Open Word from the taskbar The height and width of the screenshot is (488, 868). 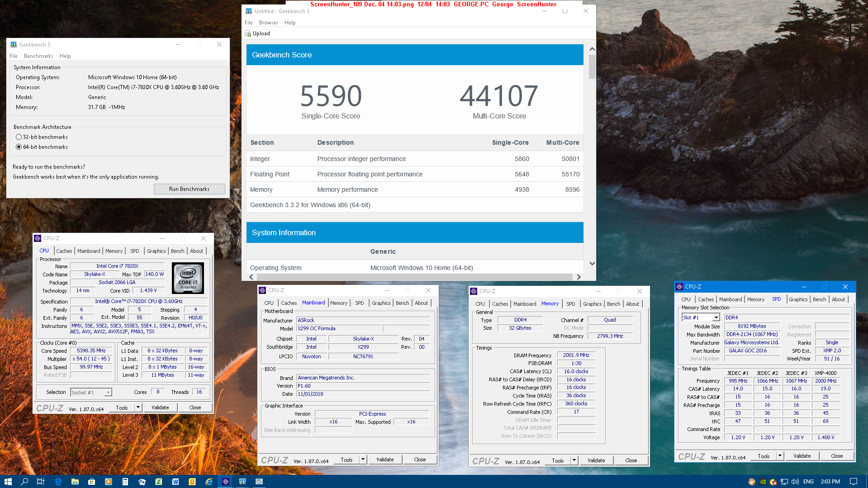[175, 482]
